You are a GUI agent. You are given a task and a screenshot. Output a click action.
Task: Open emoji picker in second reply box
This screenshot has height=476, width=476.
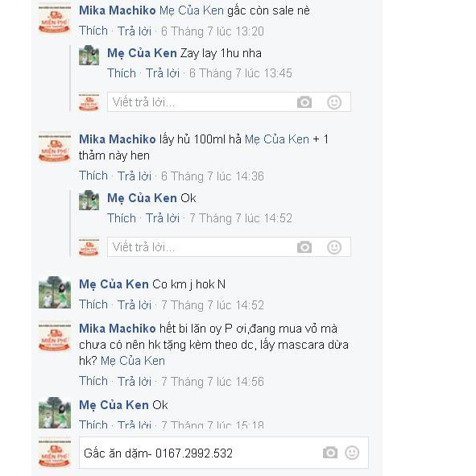click(x=334, y=247)
